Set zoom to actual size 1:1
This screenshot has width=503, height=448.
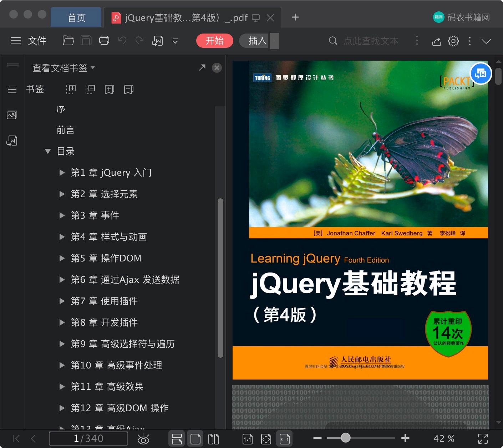tap(248, 439)
